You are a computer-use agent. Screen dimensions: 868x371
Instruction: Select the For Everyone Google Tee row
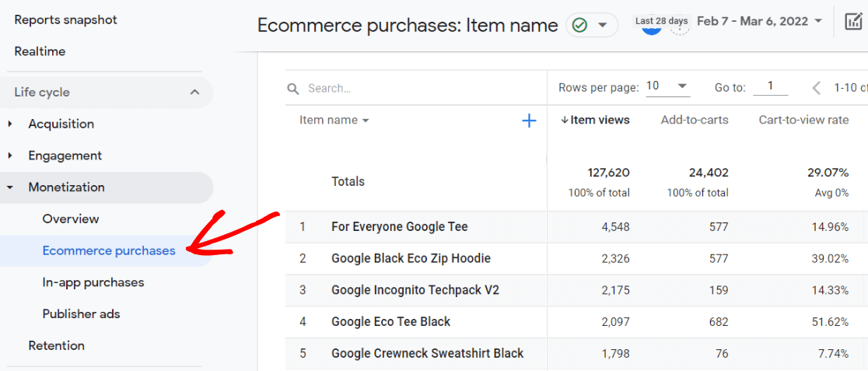tap(399, 226)
